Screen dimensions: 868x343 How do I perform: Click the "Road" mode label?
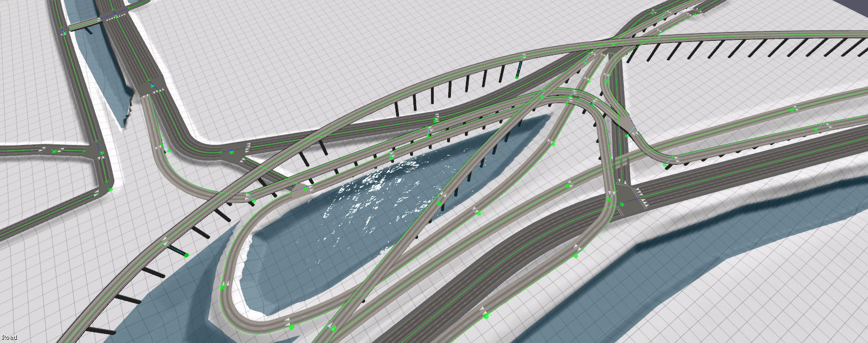(9, 338)
